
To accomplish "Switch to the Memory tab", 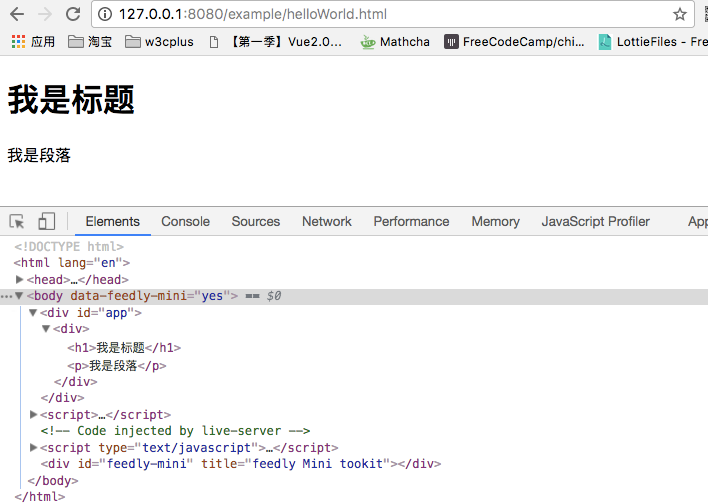I will 495,222.
